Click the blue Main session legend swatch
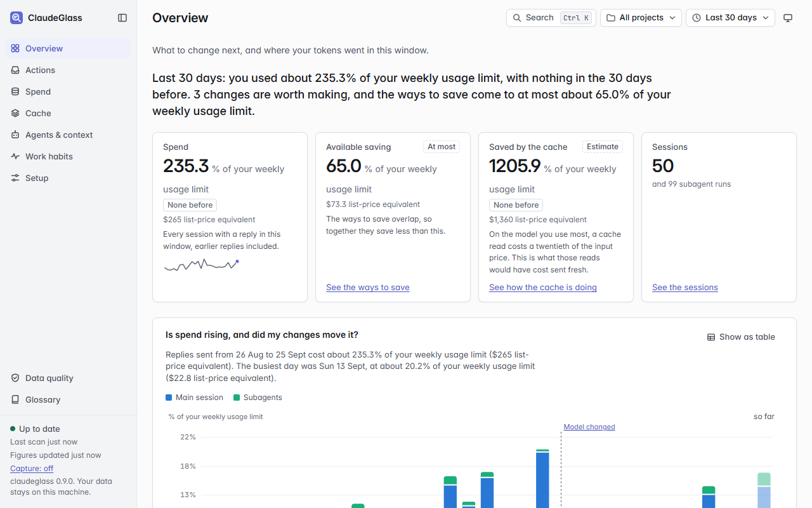812x508 pixels. click(169, 398)
